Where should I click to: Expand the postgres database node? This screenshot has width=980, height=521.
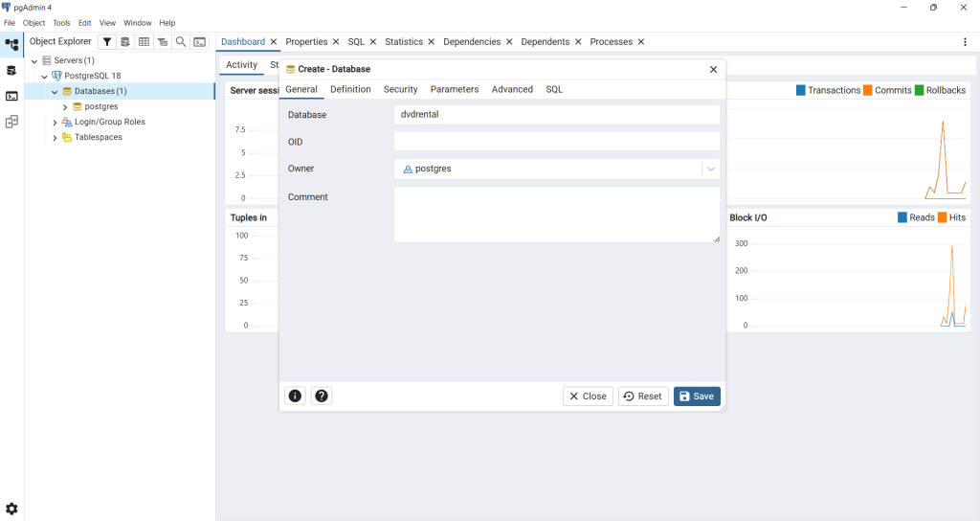tap(65, 107)
